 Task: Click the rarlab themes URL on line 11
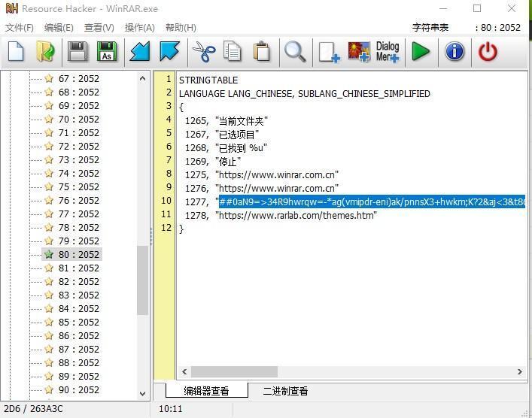pyautogui.click(x=296, y=215)
